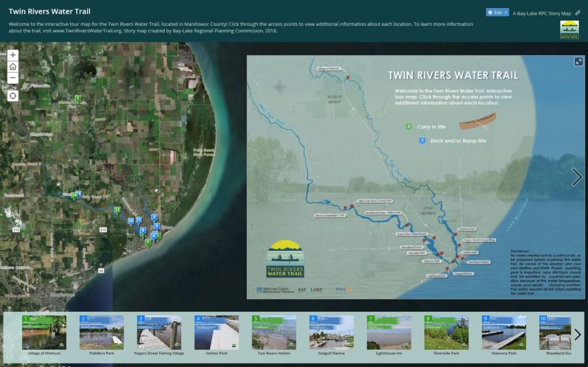Select the Village of Mishicot thumbnail

(x=44, y=333)
